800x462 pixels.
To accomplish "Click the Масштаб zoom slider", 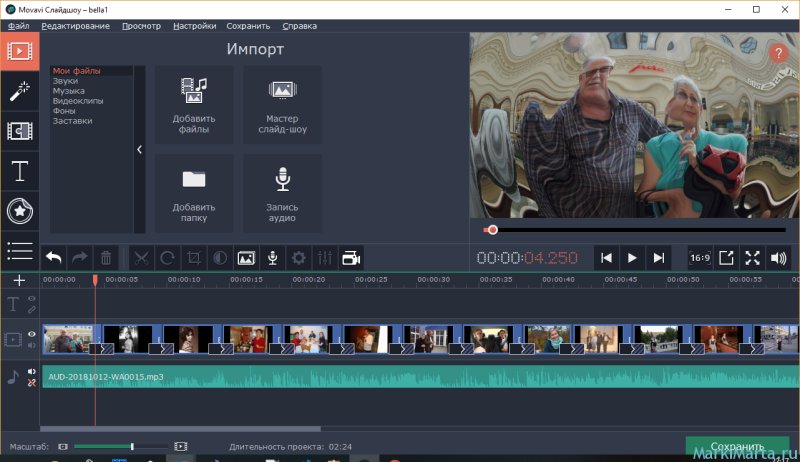I will pyautogui.click(x=120, y=447).
